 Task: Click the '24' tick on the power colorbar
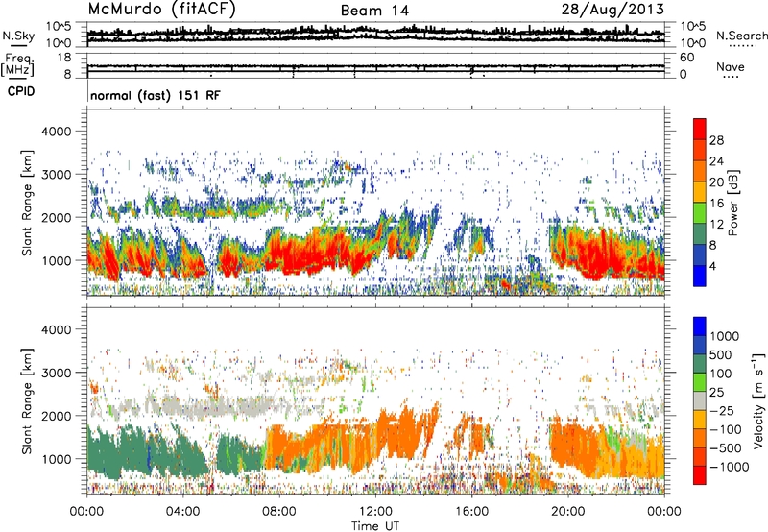[x=716, y=161]
